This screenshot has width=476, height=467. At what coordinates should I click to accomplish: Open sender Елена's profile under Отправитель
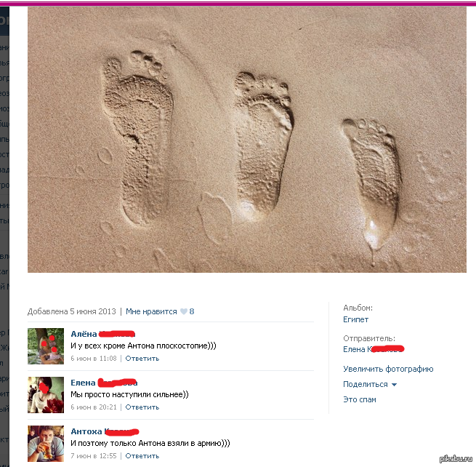tap(374, 349)
